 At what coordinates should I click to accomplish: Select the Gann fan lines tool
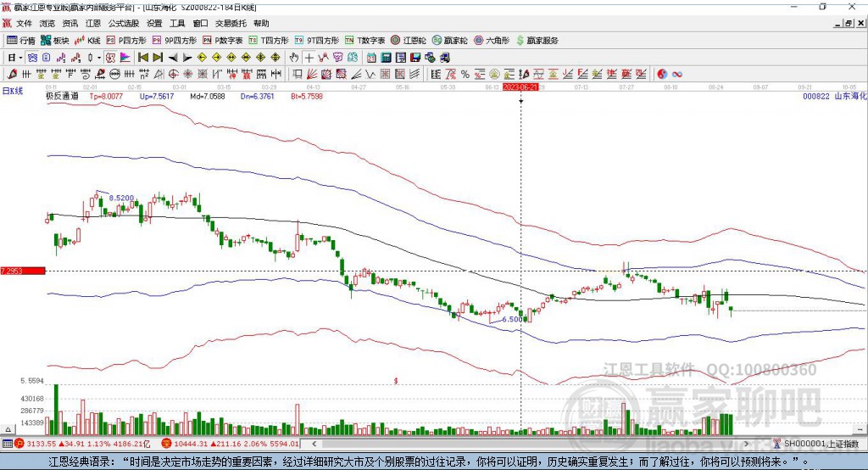(x=312, y=75)
